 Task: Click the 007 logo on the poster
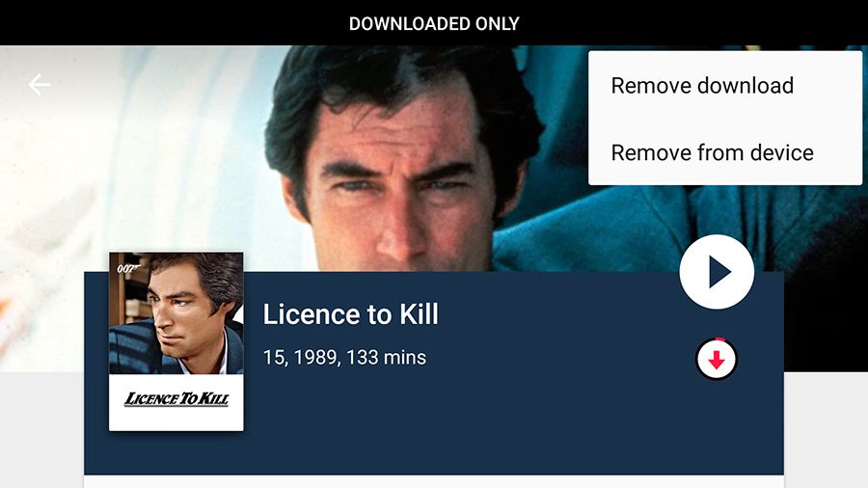click(128, 269)
